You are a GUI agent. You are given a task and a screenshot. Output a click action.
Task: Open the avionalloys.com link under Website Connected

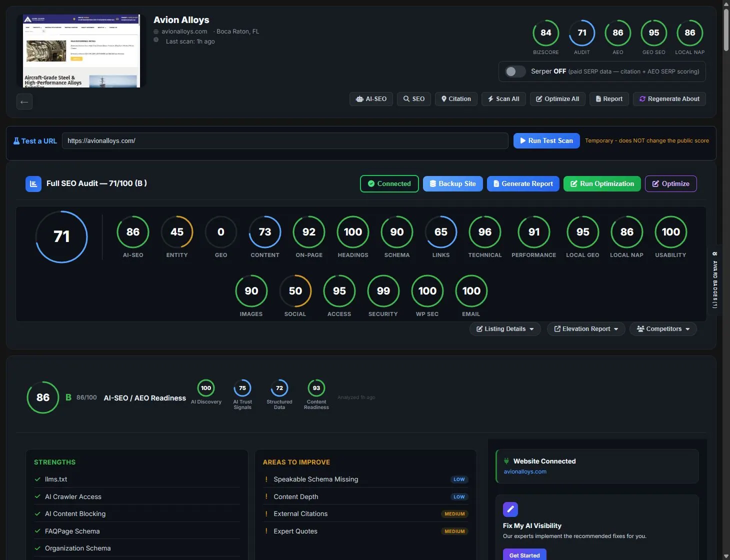pyautogui.click(x=525, y=471)
